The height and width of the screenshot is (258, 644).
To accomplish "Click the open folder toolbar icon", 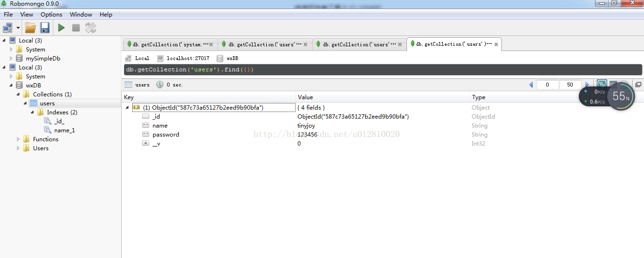I will [31, 28].
